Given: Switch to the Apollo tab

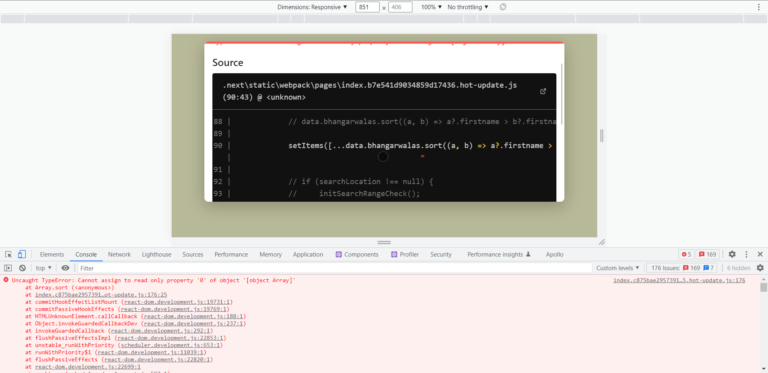Looking at the screenshot, I should (x=554, y=255).
